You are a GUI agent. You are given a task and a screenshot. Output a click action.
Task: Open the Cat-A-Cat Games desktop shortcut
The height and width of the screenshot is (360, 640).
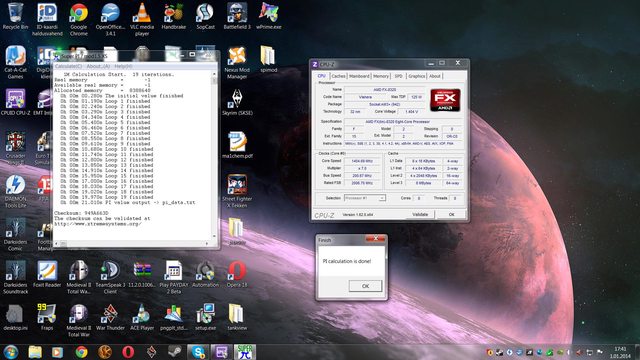click(x=16, y=62)
